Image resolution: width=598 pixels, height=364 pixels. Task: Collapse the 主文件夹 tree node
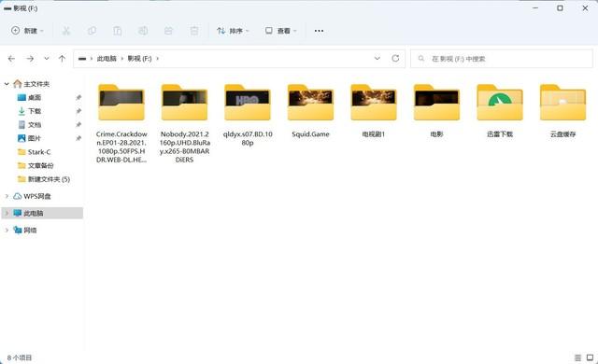coord(7,84)
